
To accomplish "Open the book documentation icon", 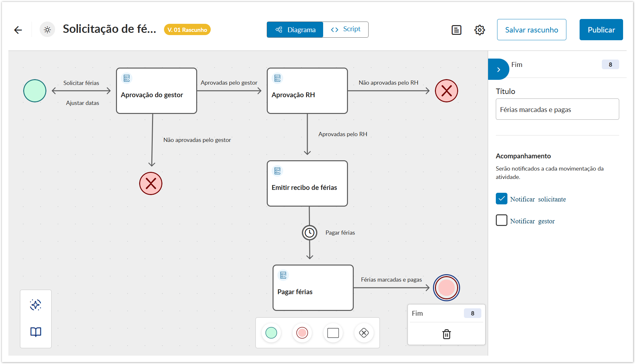I will click(x=36, y=332).
